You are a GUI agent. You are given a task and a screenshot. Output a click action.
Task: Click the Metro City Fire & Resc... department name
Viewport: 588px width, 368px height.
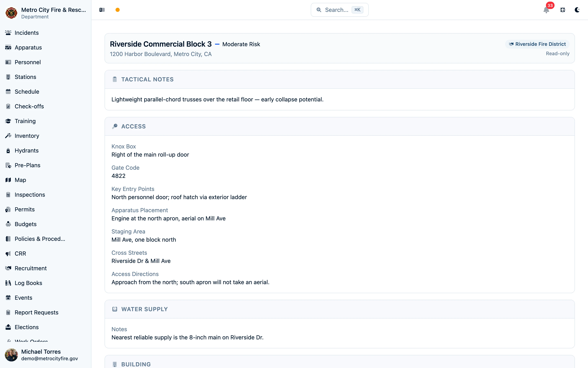[x=53, y=10]
